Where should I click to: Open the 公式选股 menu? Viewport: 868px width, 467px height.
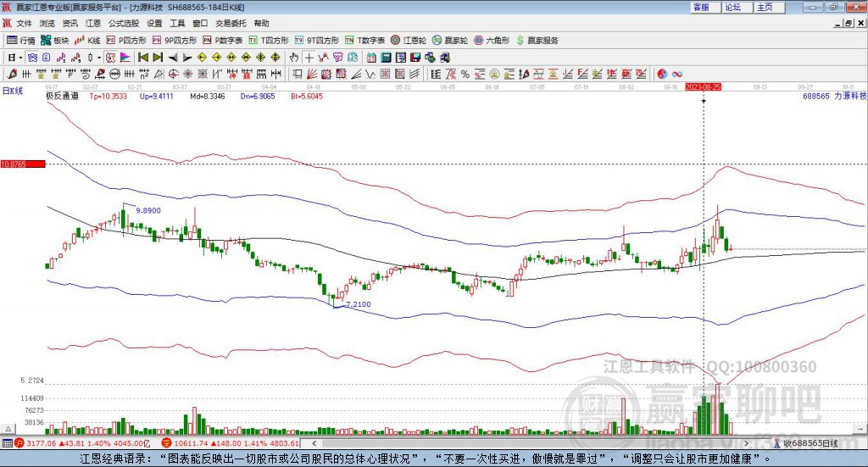(x=124, y=23)
